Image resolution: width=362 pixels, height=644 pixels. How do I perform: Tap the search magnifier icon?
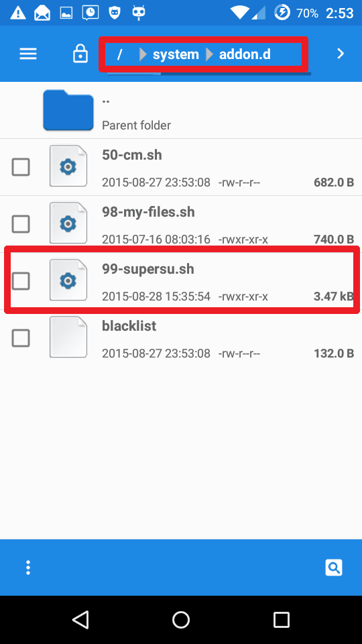334,568
